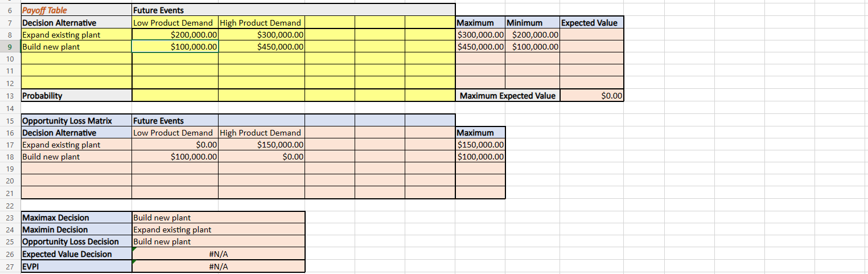Image resolution: width=868 pixels, height=274 pixels.
Task: Click the empty Expected Value cell for Expand existing plant
Action: tap(592, 35)
